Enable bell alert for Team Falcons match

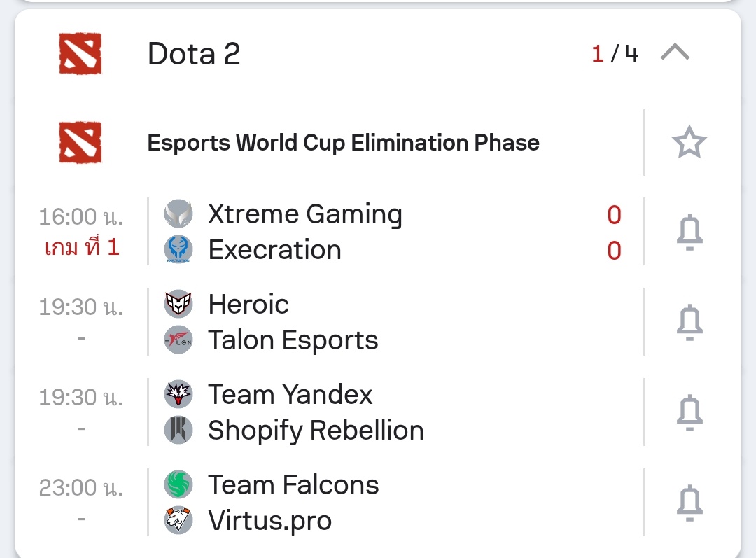tap(689, 503)
